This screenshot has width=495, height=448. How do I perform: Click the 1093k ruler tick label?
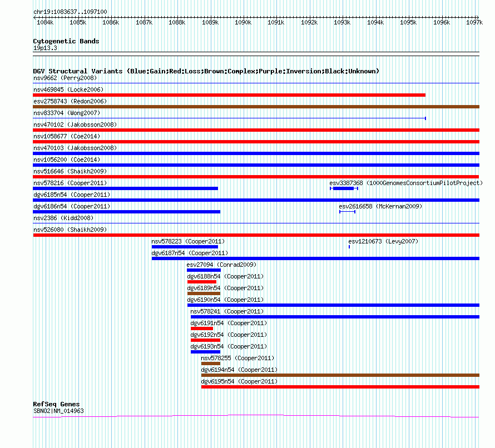342,22
